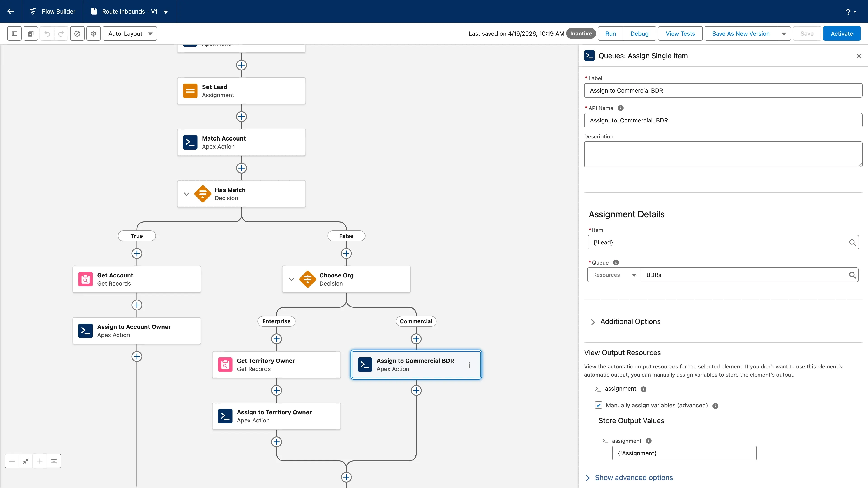Screen dimensions: 868x488
Task: Select the Enterprise outcome label
Action: (276, 321)
